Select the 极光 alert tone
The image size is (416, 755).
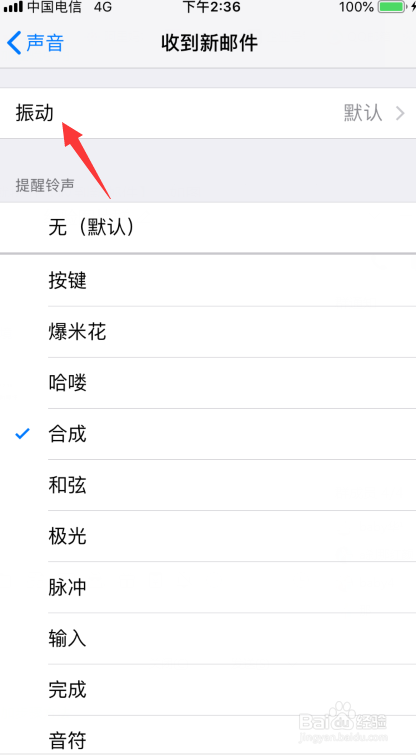[208, 536]
